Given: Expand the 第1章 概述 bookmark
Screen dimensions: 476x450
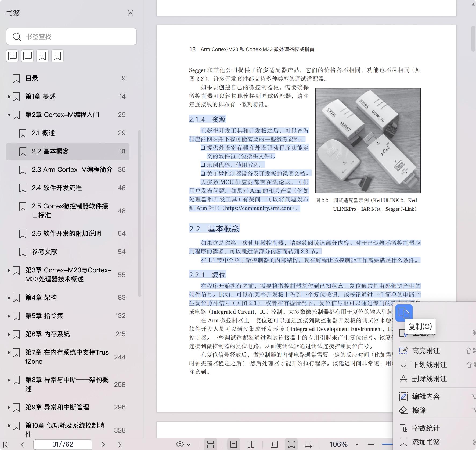Looking at the screenshot, I should (9, 97).
